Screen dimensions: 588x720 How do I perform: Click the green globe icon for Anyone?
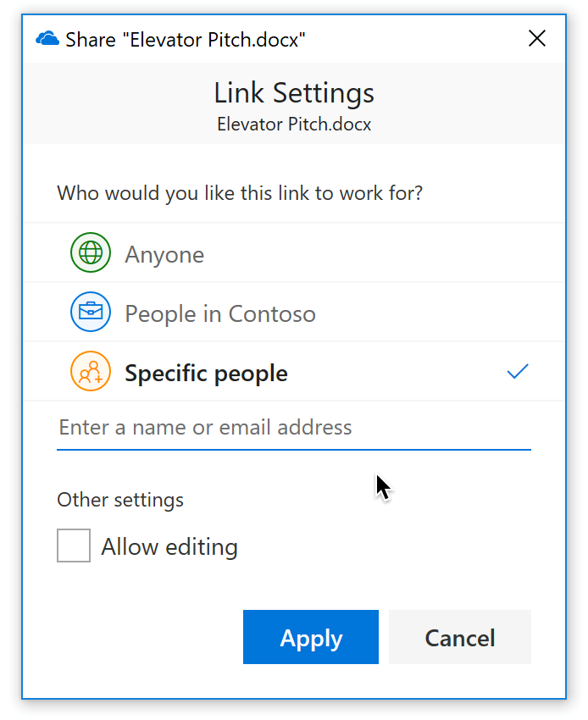pos(91,253)
